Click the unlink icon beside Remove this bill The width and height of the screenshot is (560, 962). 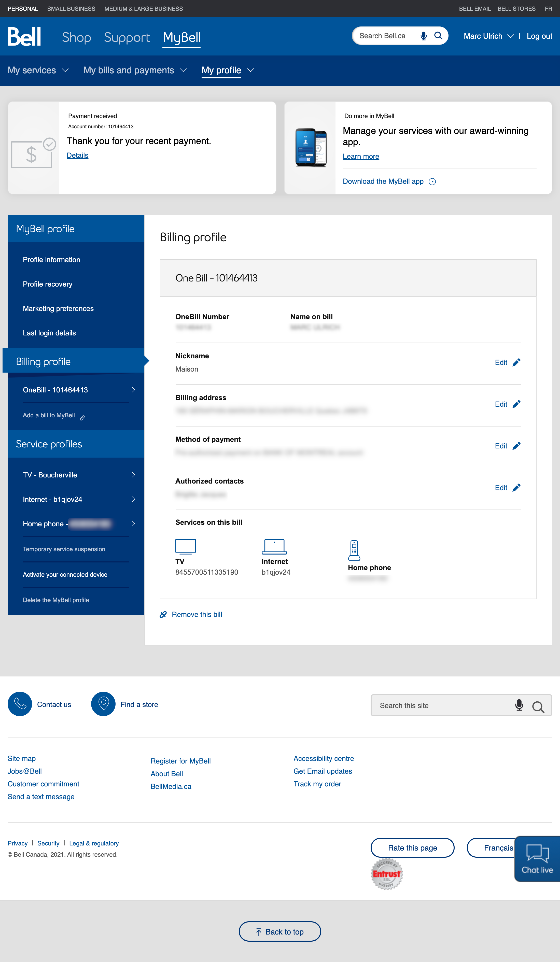163,614
